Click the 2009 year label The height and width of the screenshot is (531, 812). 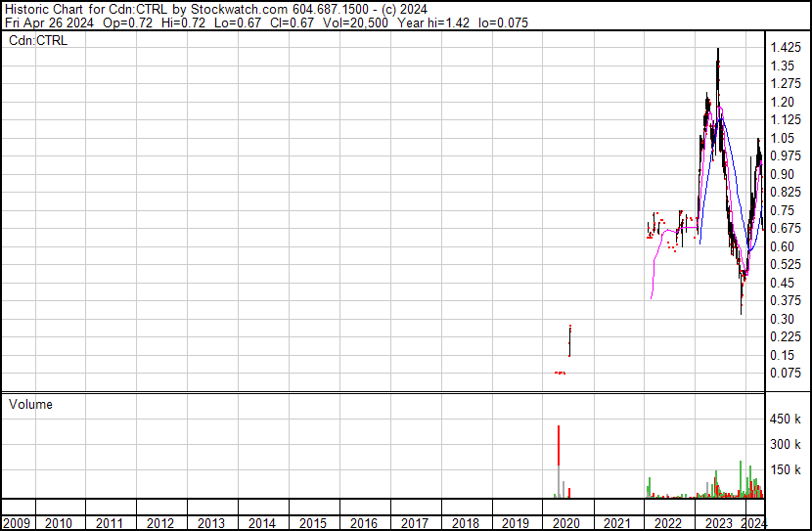tap(17, 523)
